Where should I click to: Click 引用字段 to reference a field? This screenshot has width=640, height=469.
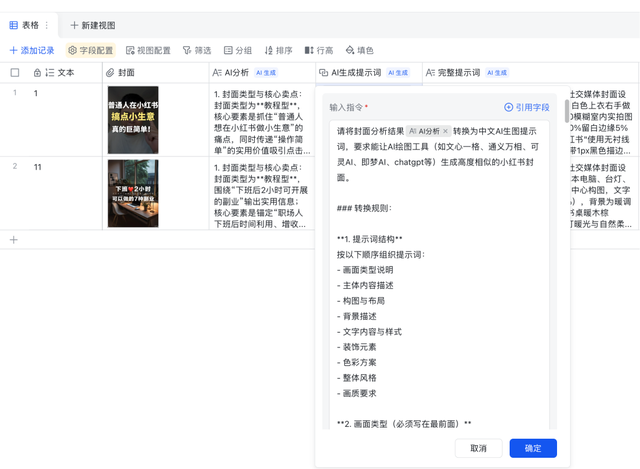(527, 107)
